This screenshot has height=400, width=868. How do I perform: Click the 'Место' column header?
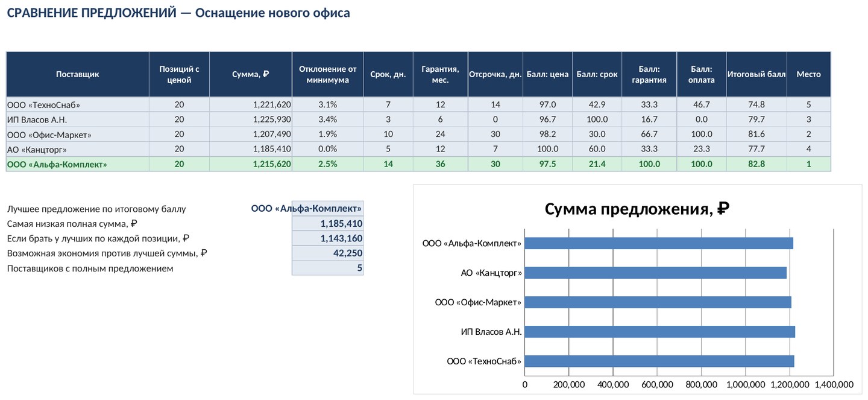tap(809, 74)
